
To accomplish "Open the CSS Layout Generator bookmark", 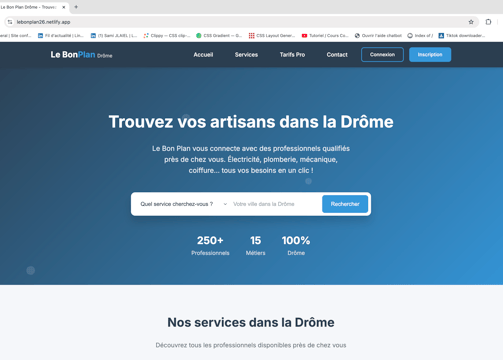I will pos(272,35).
